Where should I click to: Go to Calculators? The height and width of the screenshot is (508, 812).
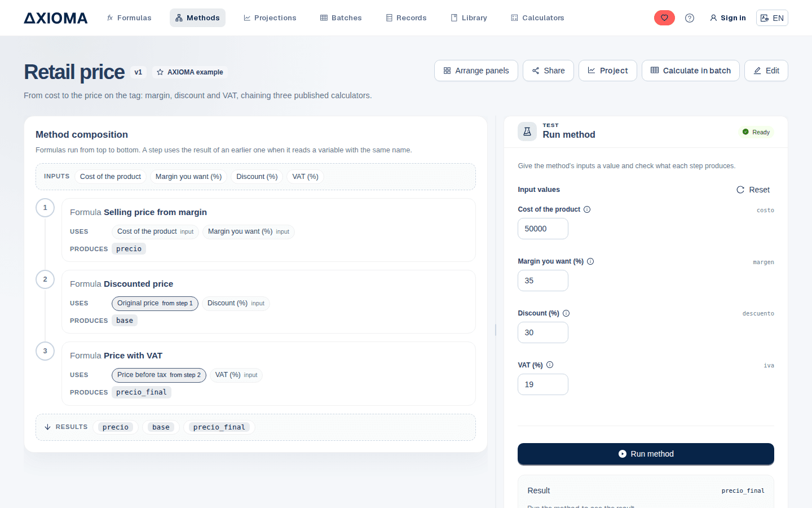[537, 18]
